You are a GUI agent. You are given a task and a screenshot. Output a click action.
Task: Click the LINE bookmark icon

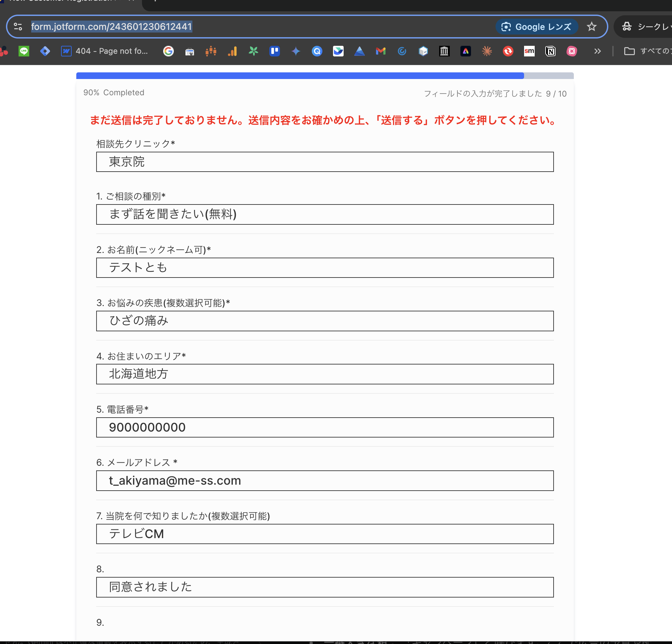pyautogui.click(x=24, y=51)
